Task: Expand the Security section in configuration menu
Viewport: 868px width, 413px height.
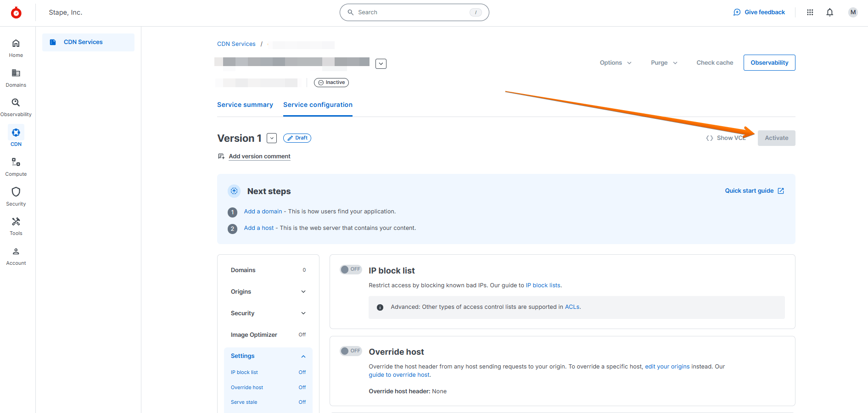Action: pyautogui.click(x=268, y=313)
